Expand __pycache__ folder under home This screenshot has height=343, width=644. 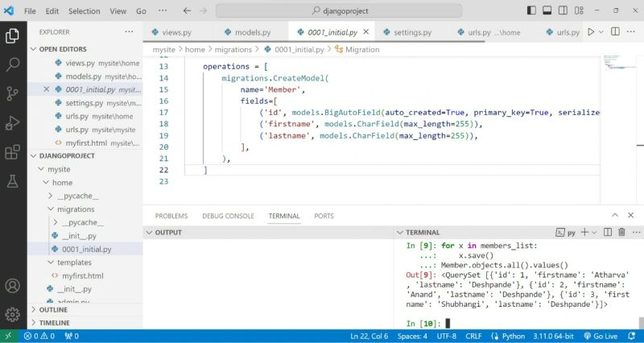coord(50,196)
